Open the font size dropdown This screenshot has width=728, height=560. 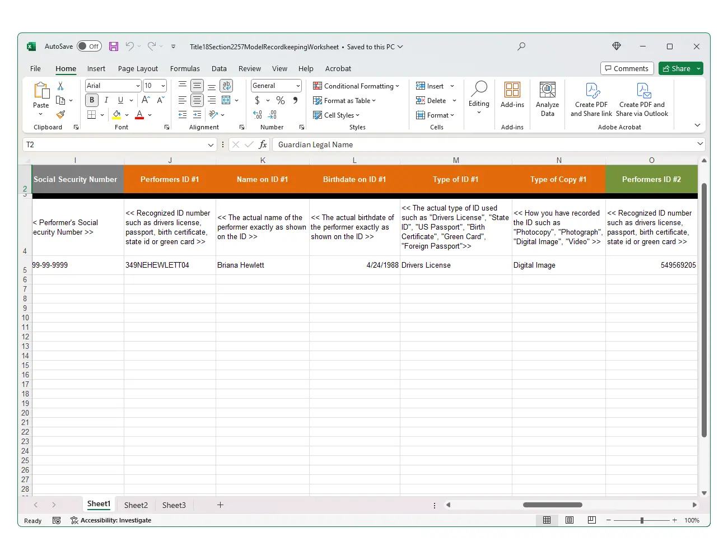[x=163, y=86]
